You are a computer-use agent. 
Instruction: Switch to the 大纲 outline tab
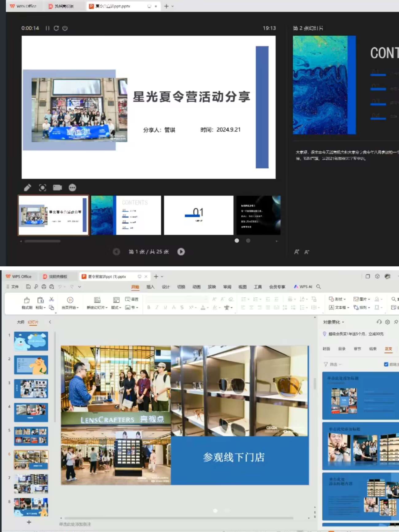[x=20, y=322]
